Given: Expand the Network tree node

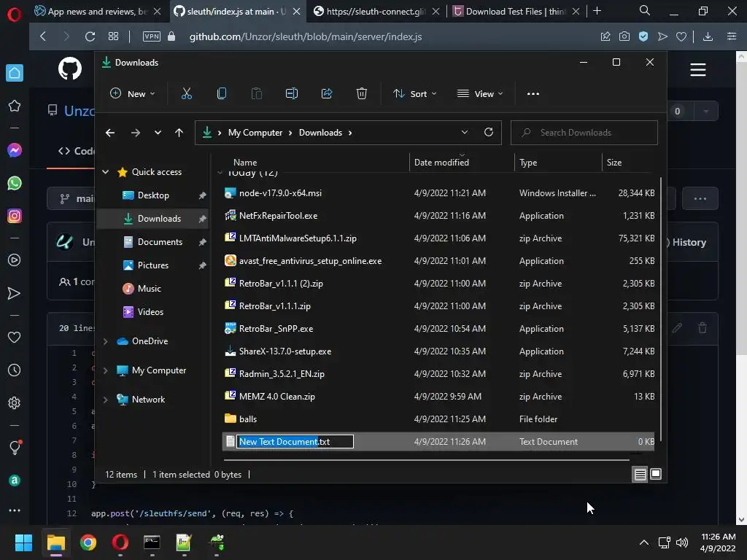Looking at the screenshot, I should (x=105, y=400).
